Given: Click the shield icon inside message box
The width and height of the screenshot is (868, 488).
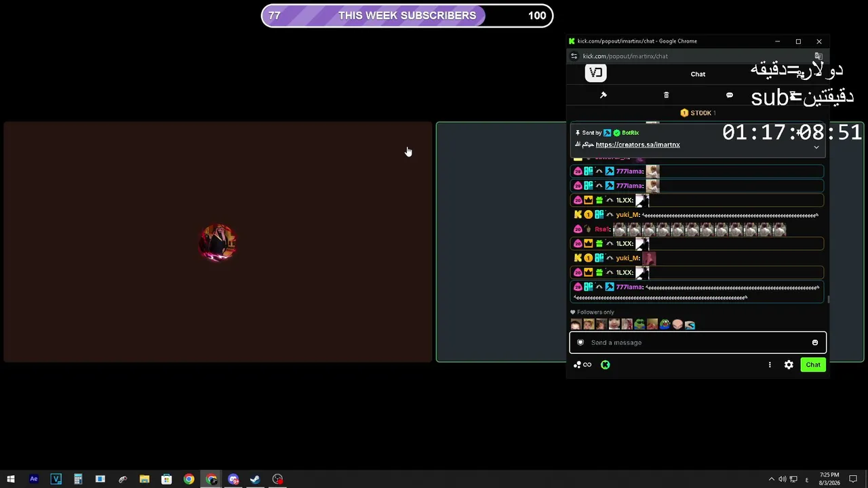Looking at the screenshot, I should coord(580,342).
